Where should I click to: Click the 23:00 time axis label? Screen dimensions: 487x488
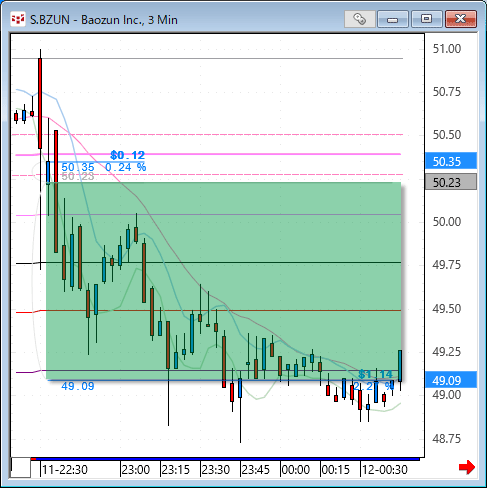click(x=135, y=470)
